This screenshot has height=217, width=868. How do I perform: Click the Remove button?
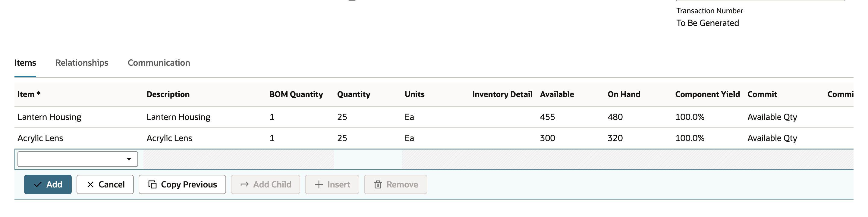396,184
